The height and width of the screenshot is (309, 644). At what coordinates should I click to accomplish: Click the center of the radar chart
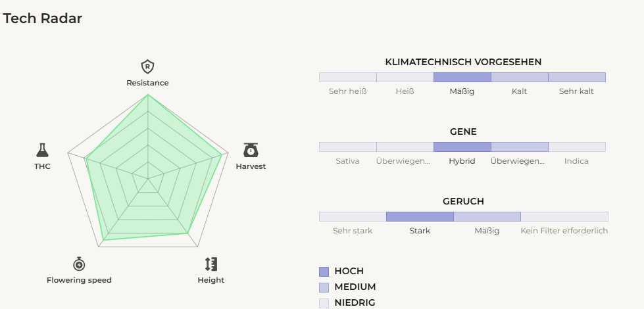tap(148, 178)
